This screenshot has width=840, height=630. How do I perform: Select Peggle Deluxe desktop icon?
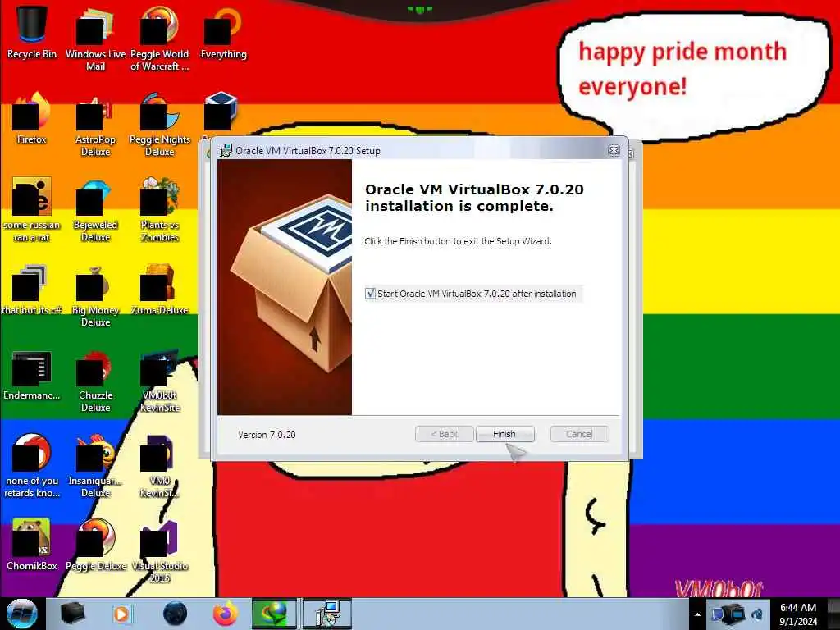[95, 545]
